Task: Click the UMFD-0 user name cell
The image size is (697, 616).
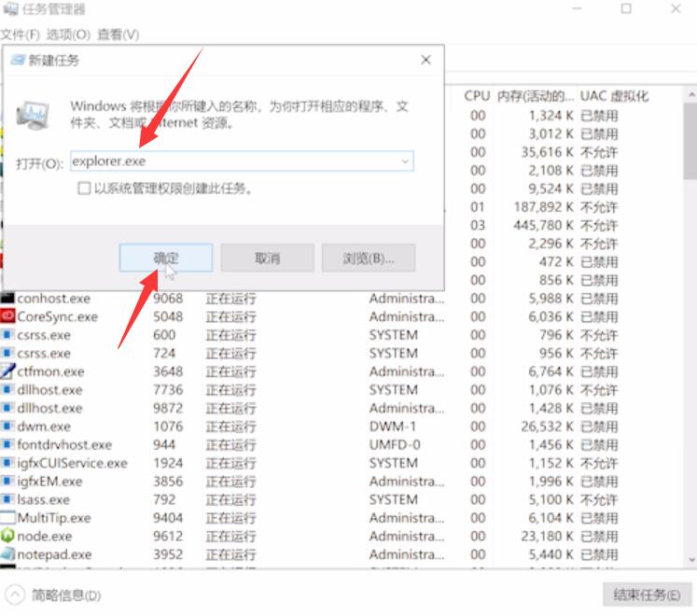Action: (x=395, y=444)
